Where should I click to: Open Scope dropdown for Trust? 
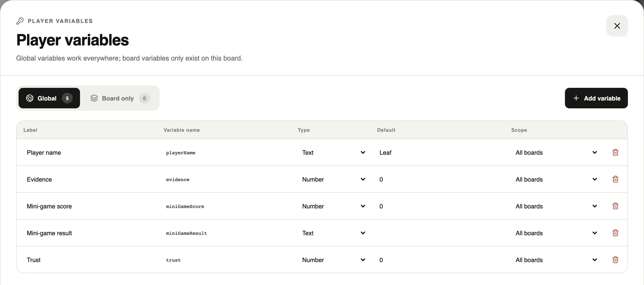pyautogui.click(x=556, y=260)
